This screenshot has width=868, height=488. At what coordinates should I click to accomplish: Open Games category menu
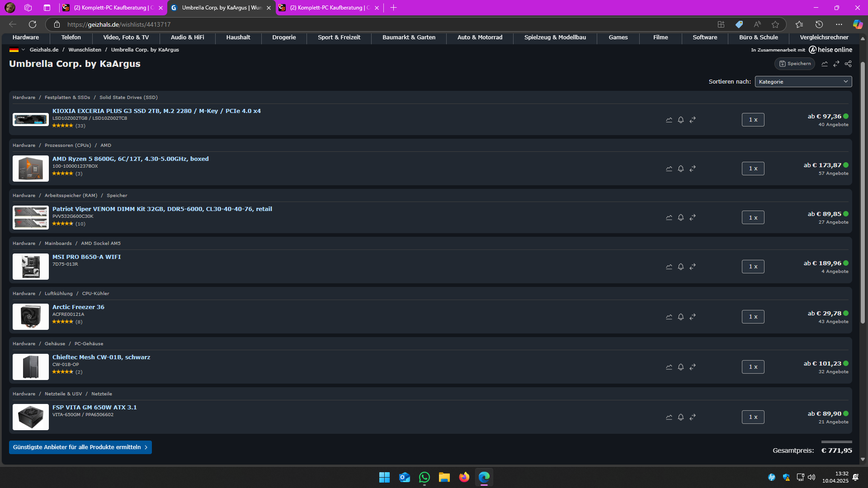coord(618,38)
